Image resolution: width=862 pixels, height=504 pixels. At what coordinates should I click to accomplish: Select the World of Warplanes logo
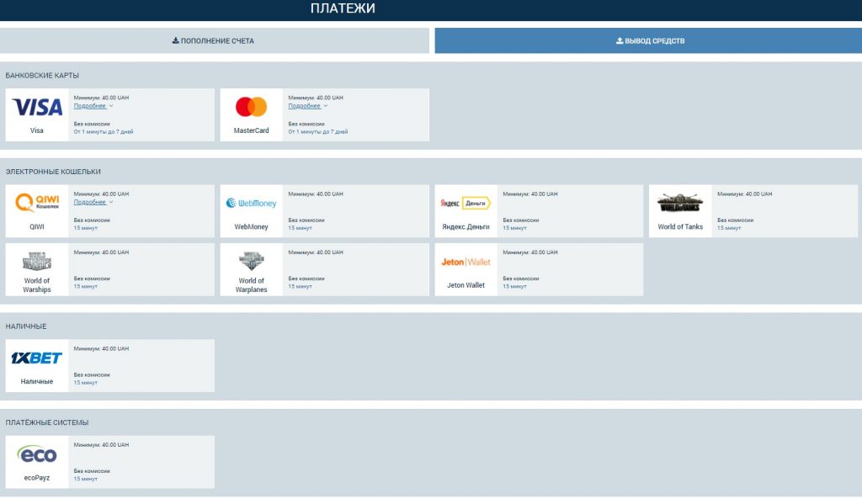pyautogui.click(x=251, y=260)
